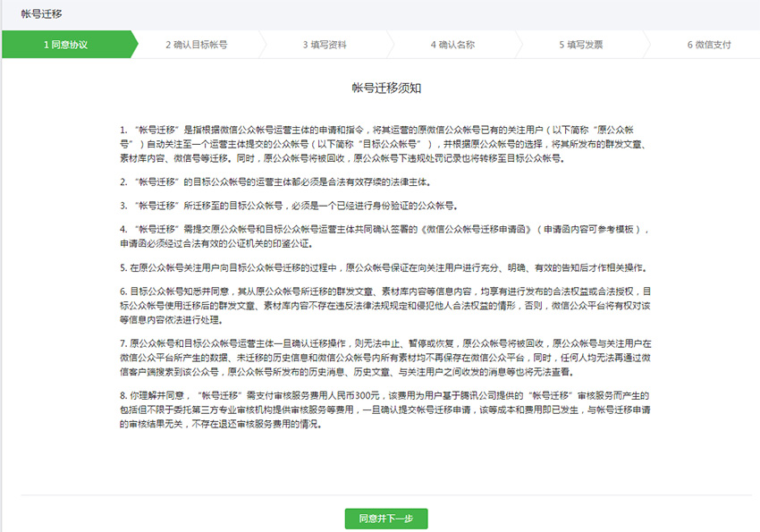760x532 pixels.
Task: Click the "帐号迁移须知" notice title
Action: (386, 88)
